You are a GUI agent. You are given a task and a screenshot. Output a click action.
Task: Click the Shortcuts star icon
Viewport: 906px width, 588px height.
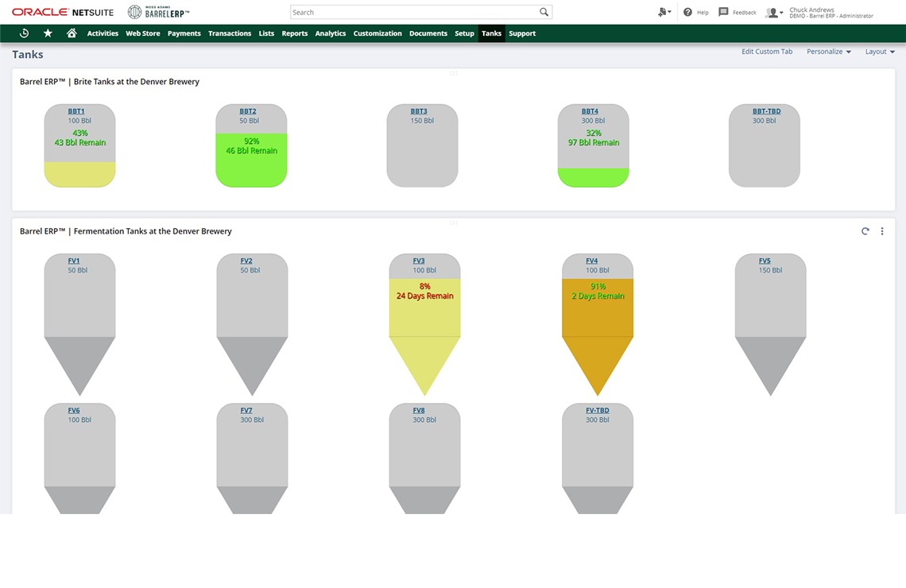[48, 33]
